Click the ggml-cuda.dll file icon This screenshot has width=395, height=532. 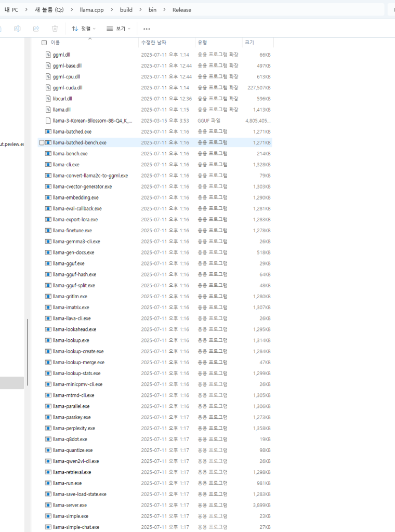pos(48,87)
